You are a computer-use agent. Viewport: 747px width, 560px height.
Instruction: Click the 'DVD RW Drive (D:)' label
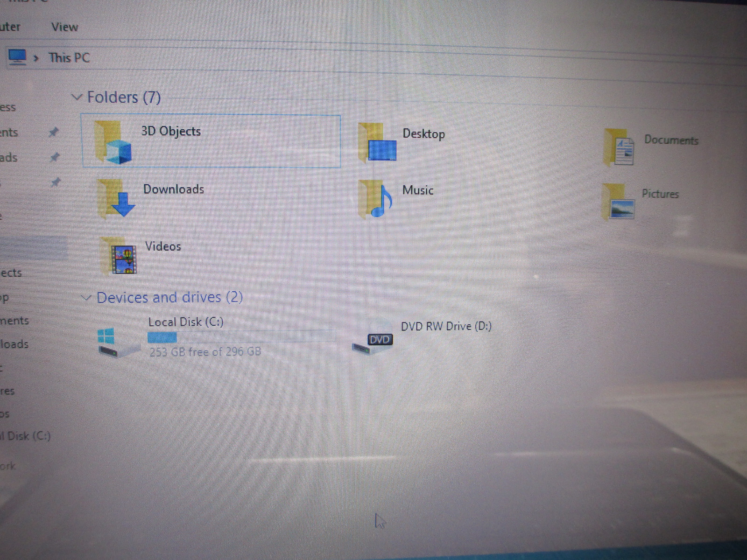446,326
